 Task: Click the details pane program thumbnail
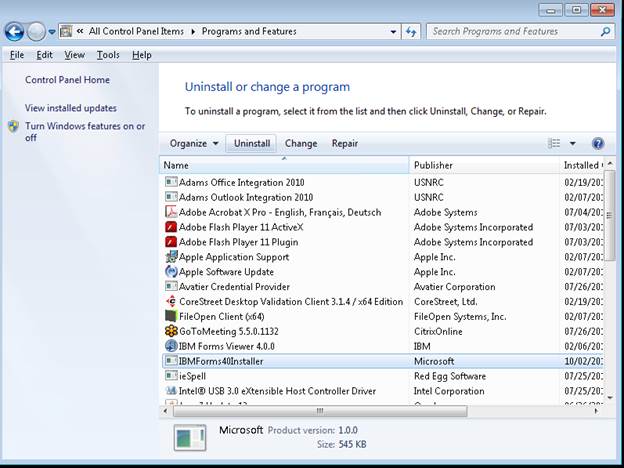[x=190, y=437]
